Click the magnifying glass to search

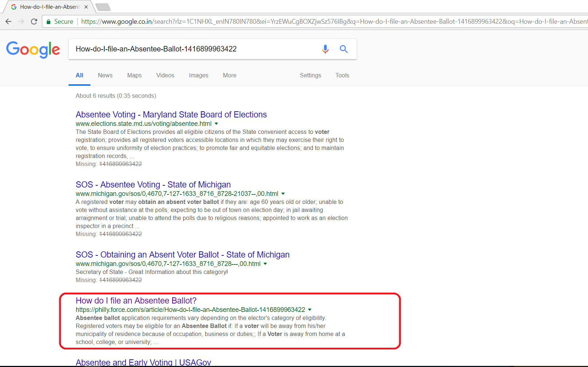(x=343, y=49)
